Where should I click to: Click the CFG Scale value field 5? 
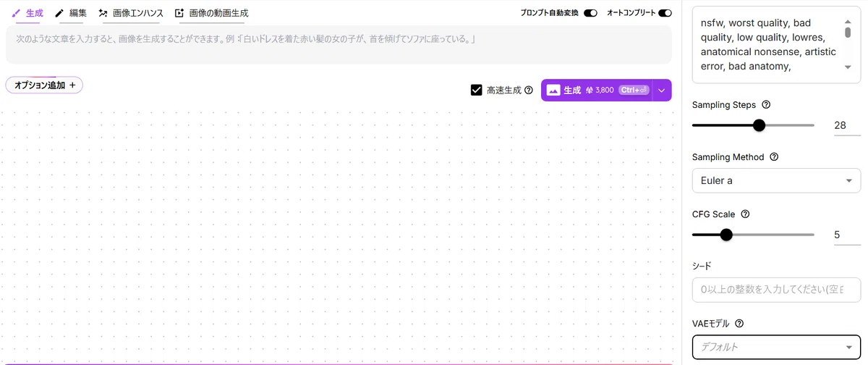(847, 235)
